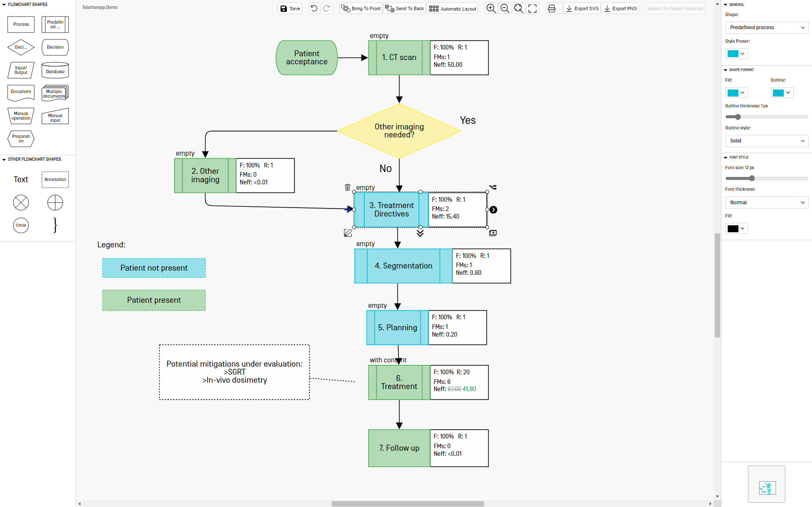Open the Shape dropdown showing Predefined process
The image size is (812, 507).
click(x=767, y=27)
